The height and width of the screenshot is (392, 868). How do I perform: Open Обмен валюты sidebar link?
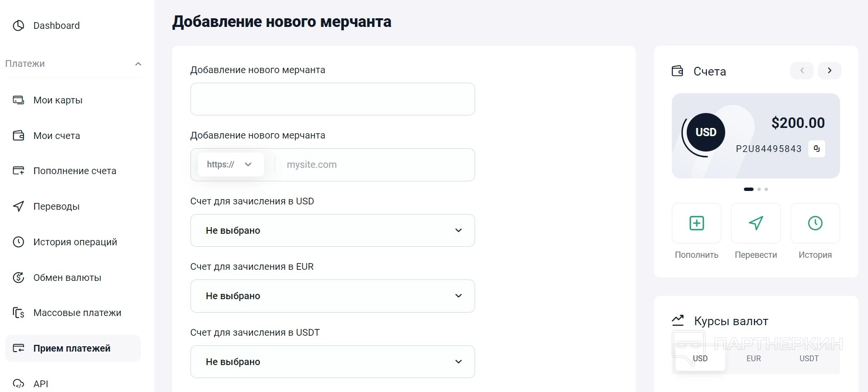67,278
